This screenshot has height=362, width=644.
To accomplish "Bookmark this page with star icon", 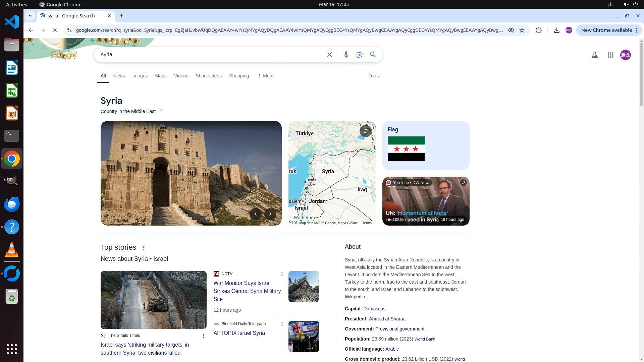I will (522, 30).
